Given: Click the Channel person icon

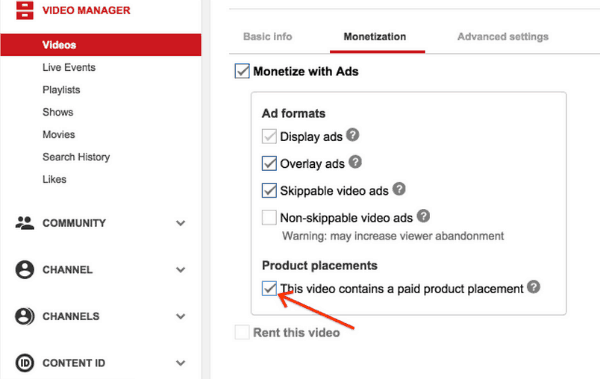Looking at the screenshot, I should coord(25,270).
